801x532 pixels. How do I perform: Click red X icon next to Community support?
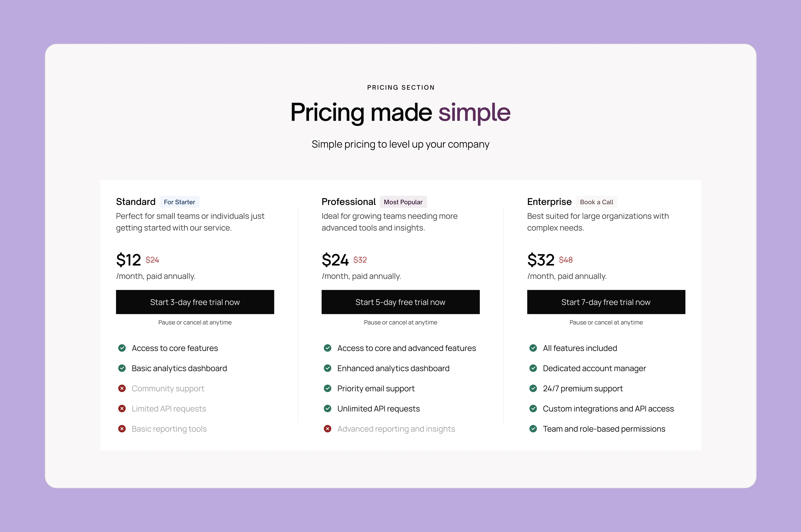pyautogui.click(x=122, y=389)
